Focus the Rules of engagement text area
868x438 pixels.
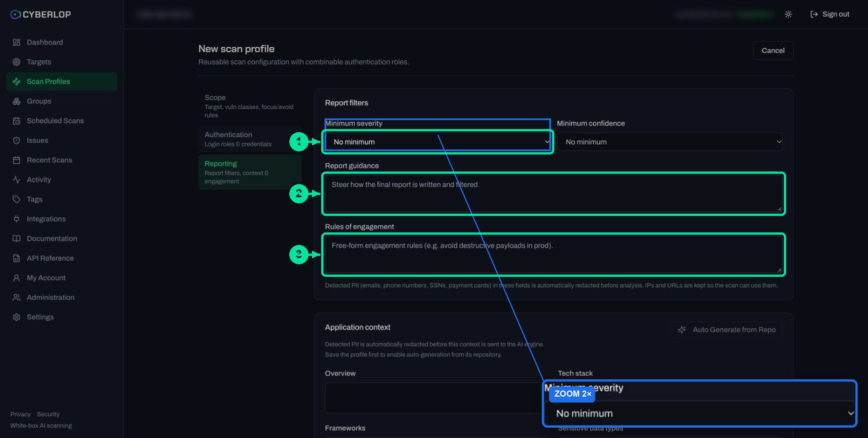[x=553, y=255]
